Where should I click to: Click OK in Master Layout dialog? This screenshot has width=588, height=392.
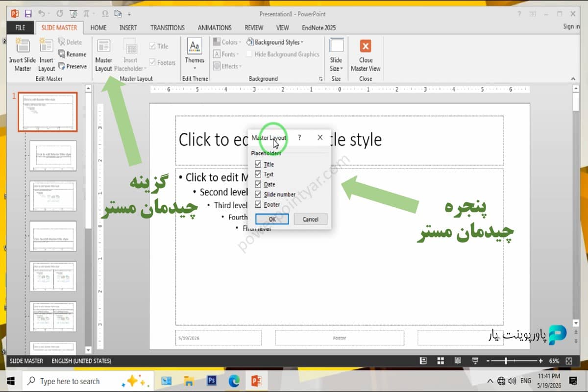[x=272, y=219]
